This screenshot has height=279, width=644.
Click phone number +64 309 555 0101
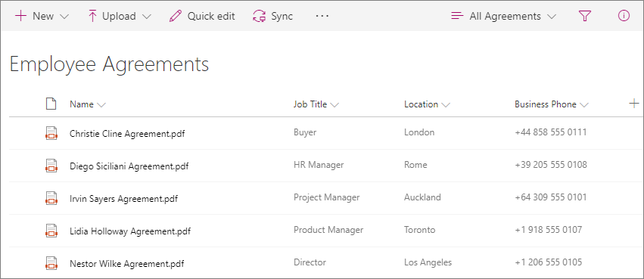551,197
